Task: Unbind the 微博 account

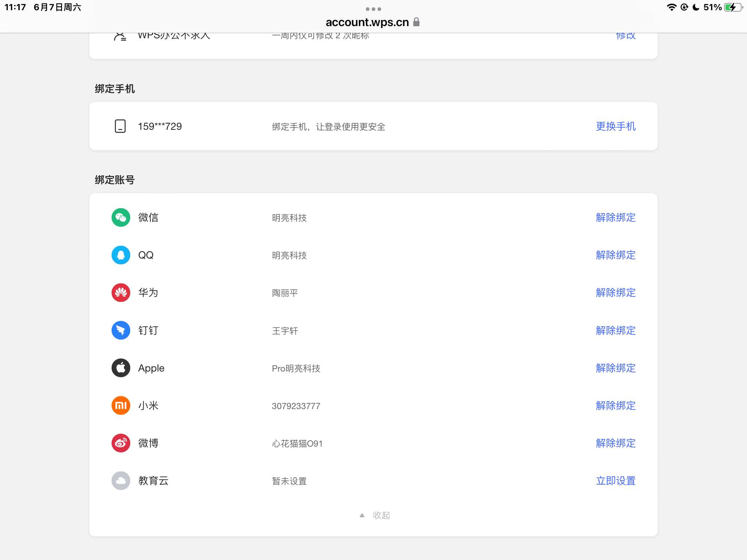Action: pyautogui.click(x=616, y=443)
